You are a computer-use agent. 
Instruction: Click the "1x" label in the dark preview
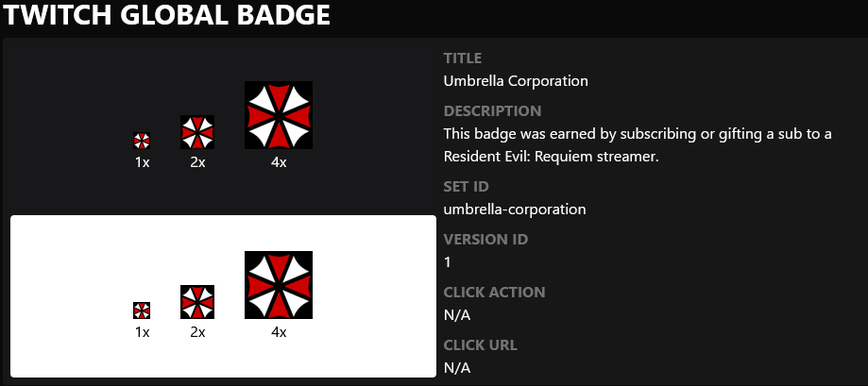[x=142, y=162]
